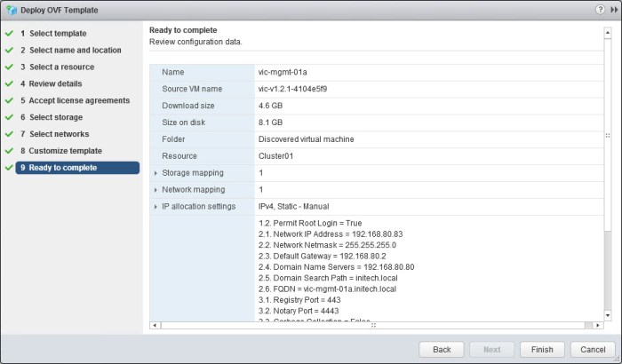The image size is (622, 364).
Task: Click the expand dialog double-arrow icon
Action: click(x=612, y=10)
